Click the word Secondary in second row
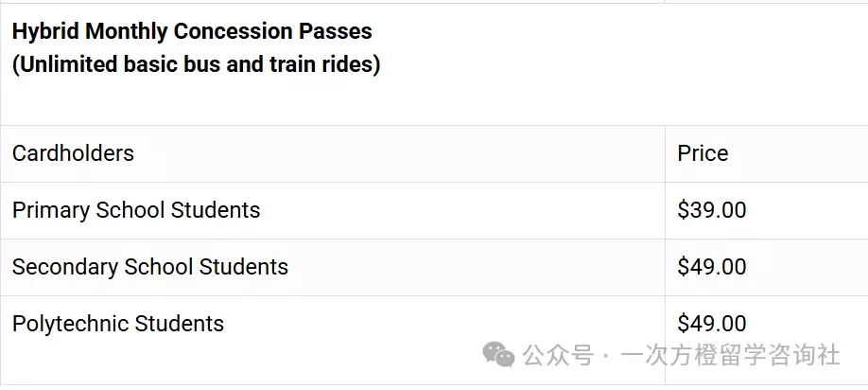This screenshot has width=868, height=390. (x=65, y=267)
